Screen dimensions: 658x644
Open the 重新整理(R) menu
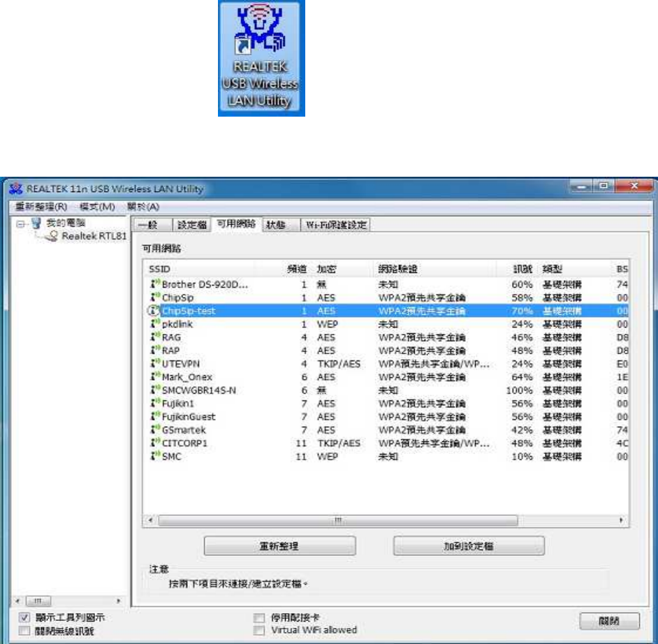coord(41,207)
